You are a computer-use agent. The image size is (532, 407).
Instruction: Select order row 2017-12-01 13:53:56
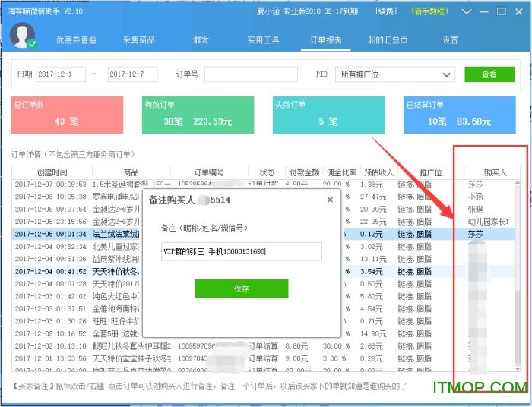tap(263, 358)
